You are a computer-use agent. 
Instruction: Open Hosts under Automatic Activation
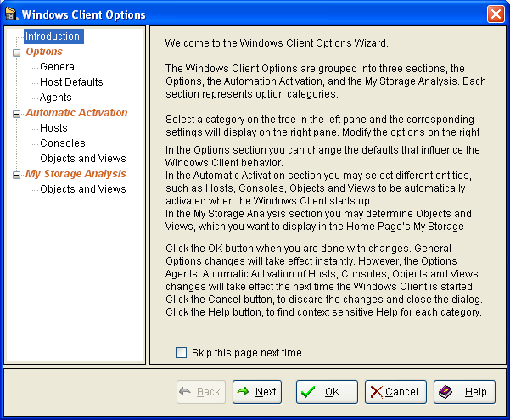(53, 128)
